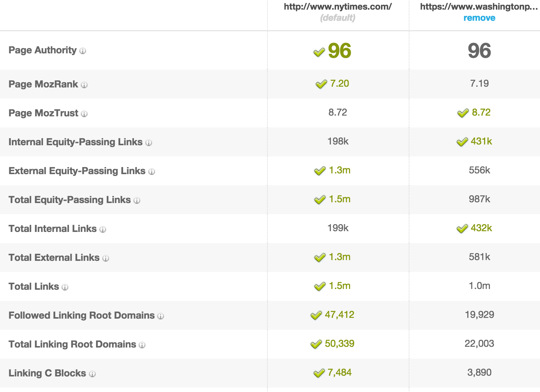Image resolution: width=540 pixels, height=392 pixels.
Task: Click Total Linking Root Domains info icon
Action: pyautogui.click(x=142, y=345)
